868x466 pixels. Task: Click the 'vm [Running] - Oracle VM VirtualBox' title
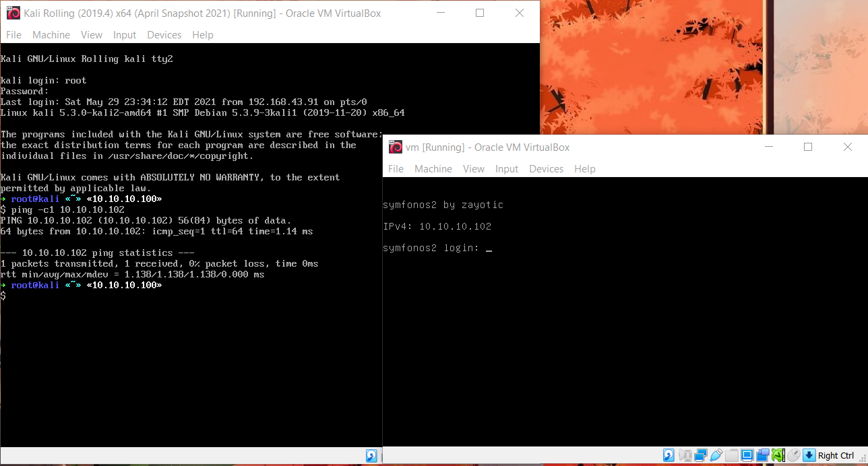[488, 147]
